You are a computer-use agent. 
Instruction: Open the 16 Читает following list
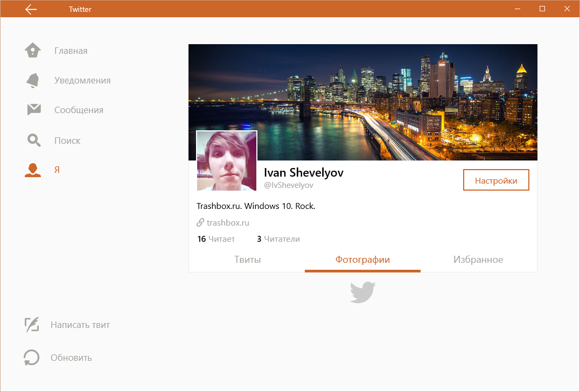[216, 239]
